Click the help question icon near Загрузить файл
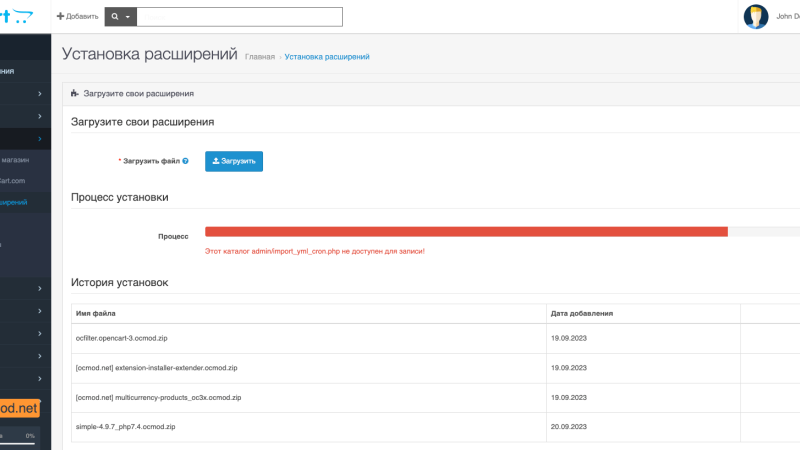Viewport: 800px width, 450px height. click(185, 161)
